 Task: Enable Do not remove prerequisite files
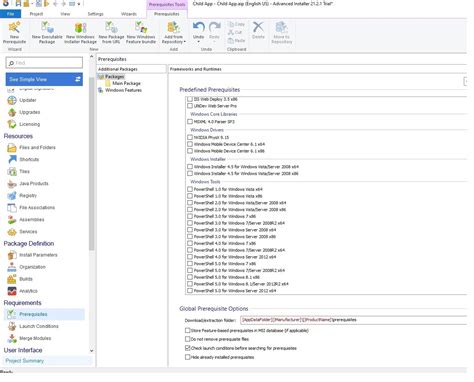pyautogui.click(x=187, y=339)
